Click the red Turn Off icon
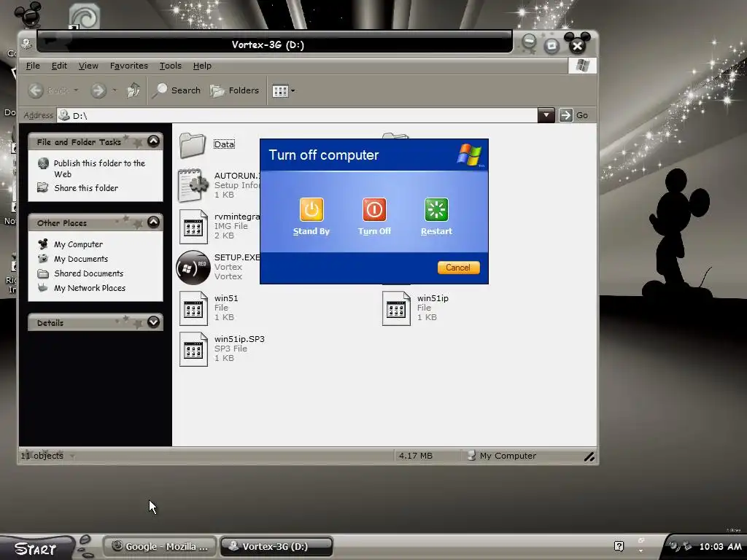This screenshot has width=747, height=560. click(374, 209)
